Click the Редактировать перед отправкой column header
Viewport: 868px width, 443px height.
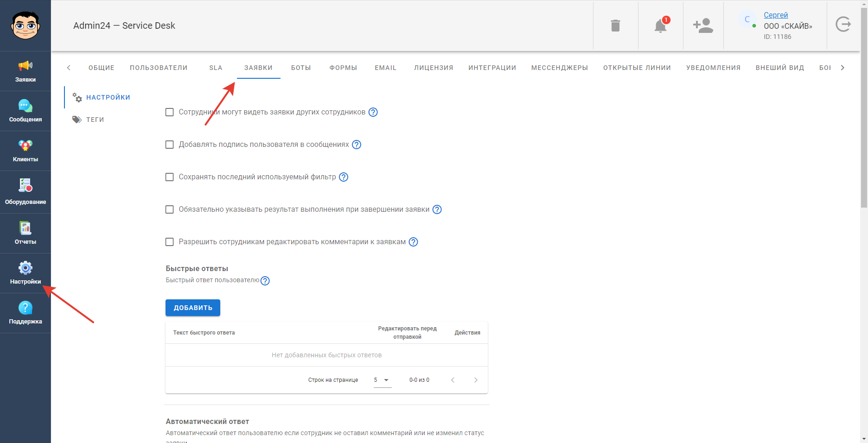(408, 333)
